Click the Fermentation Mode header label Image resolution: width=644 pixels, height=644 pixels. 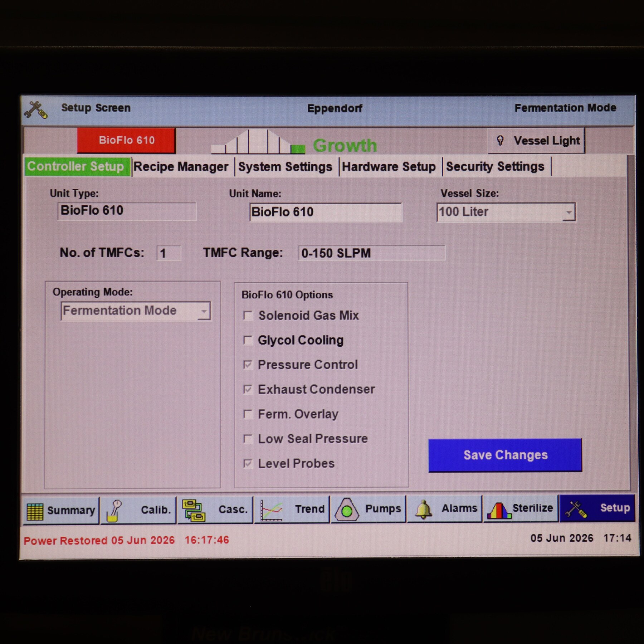tap(565, 108)
